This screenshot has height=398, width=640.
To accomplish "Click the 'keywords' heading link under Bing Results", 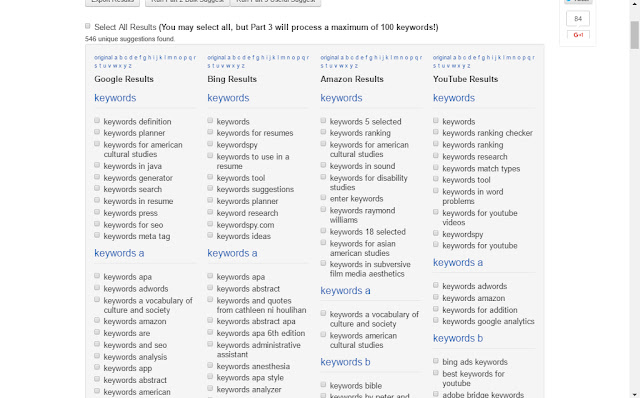I will [x=228, y=98].
